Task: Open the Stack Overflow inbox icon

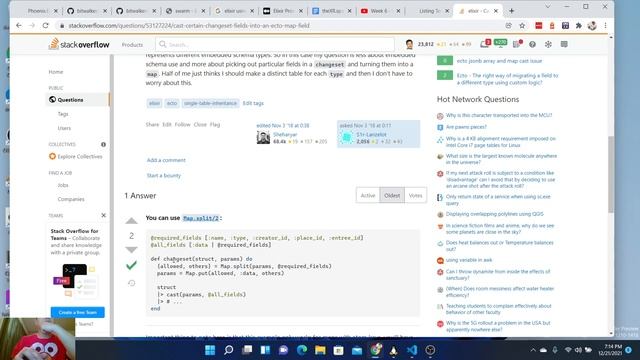Action: pos(484,44)
